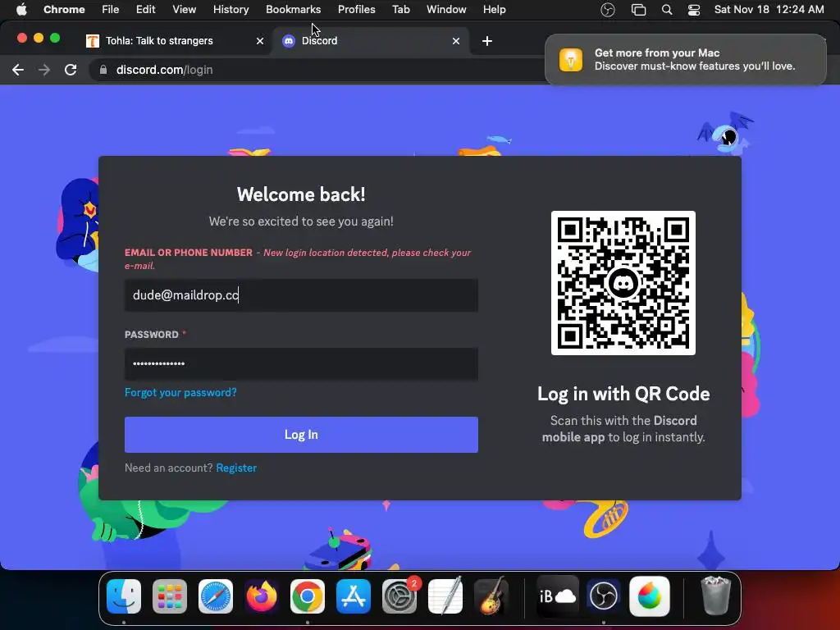Open the Tab menu
The image size is (840, 630).
[x=400, y=10]
